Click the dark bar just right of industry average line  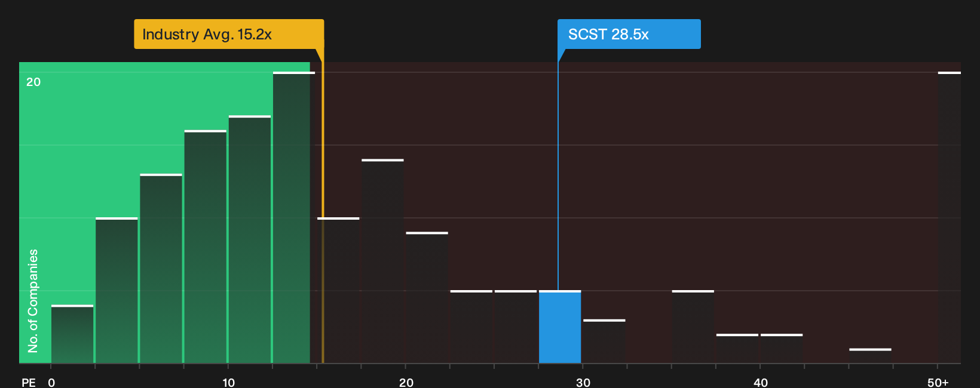coord(338,291)
